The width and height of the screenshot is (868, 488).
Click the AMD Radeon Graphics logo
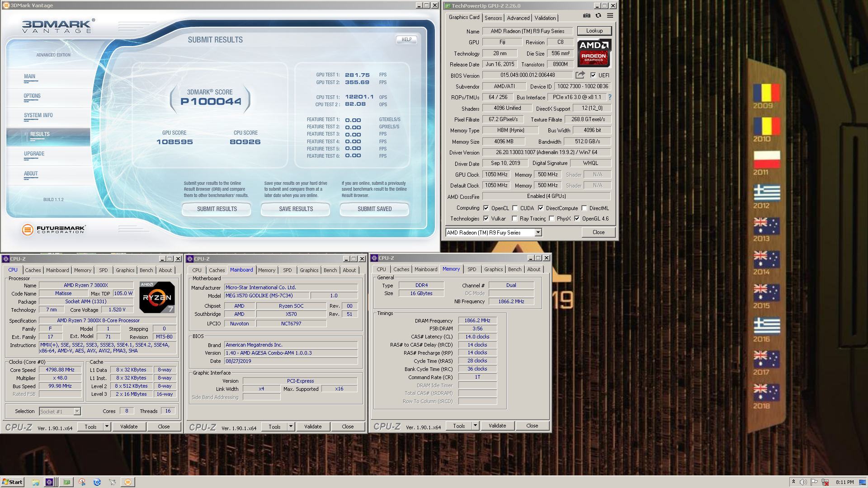[x=594, y=53]
